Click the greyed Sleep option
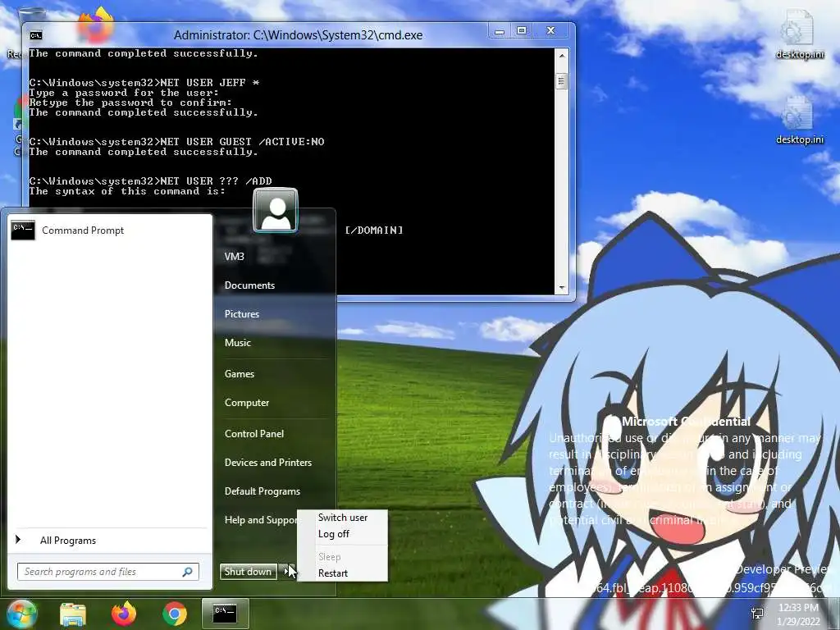840x630 pixels. pyautogui.click(x=330, y=557)
